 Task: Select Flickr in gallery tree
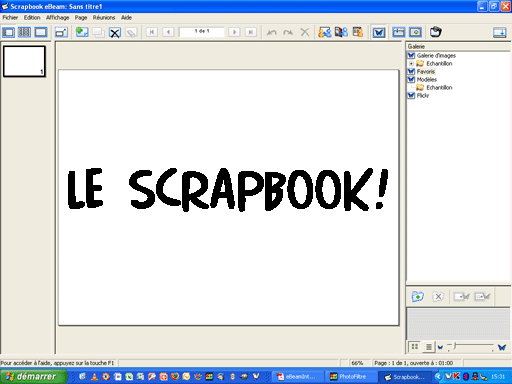point(423,95)
